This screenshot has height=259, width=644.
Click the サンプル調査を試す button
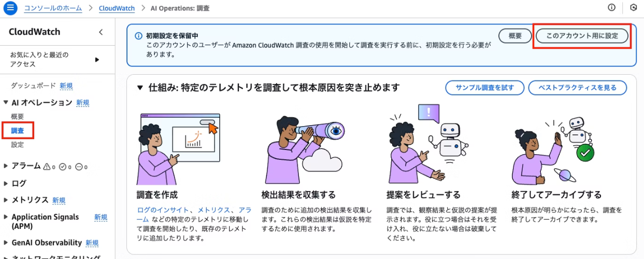tap(485, 88)
